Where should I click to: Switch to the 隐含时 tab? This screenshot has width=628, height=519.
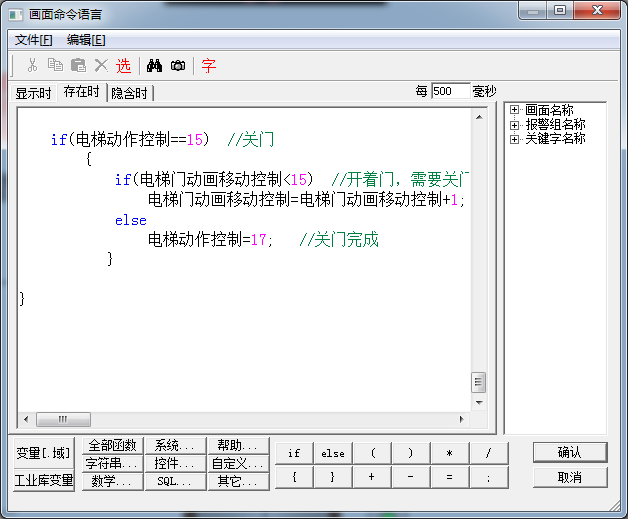point(129,93)
